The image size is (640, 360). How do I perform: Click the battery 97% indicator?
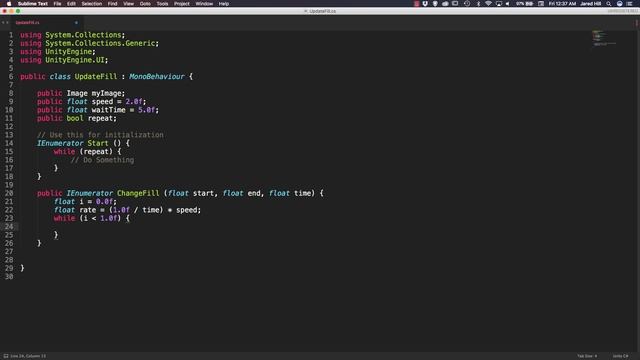click(524, 4)
